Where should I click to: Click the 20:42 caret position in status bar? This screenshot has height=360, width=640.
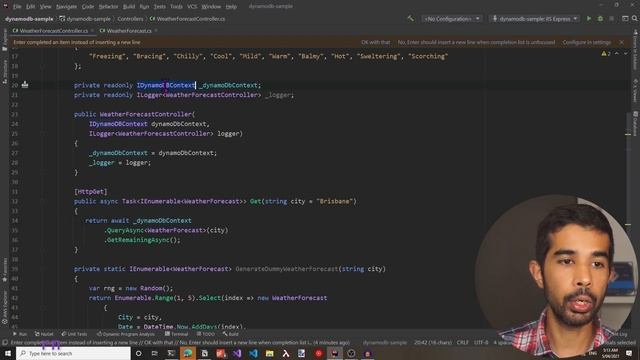click(x=433, y=342)
